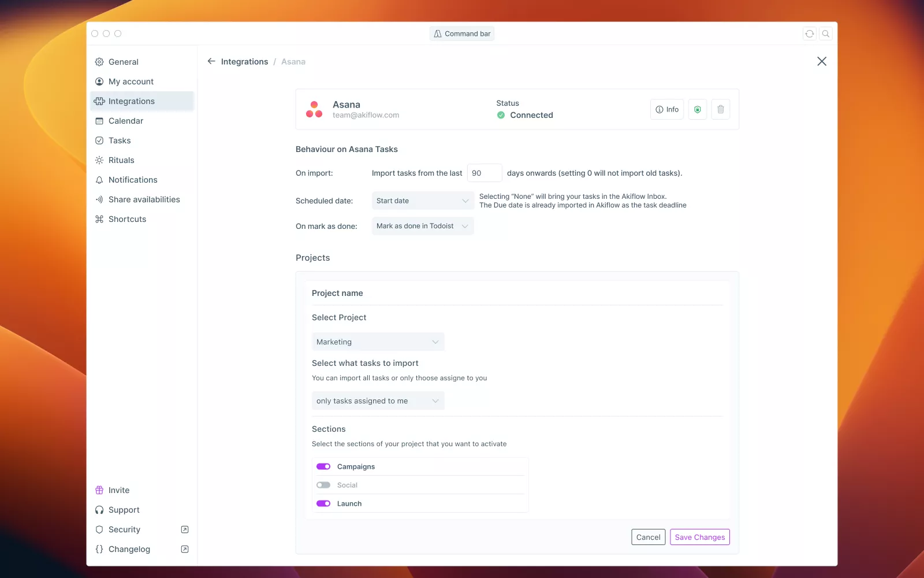924x578 pixels.
Task: Click the Cancel button
Action: (648, 537)
